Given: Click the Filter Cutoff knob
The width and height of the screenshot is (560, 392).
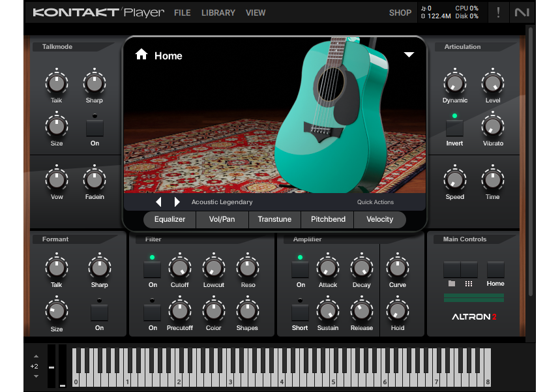Looking at the screenshot, I should [x=180, y=267].
